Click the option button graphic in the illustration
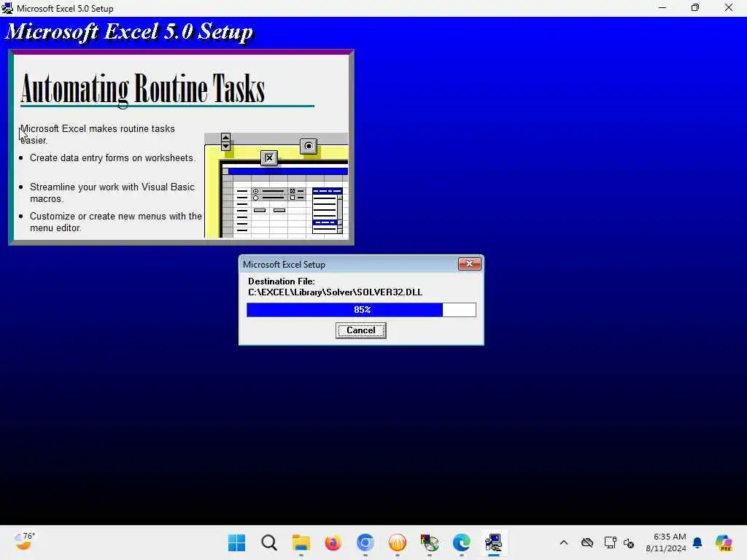The height and width of the screenshot is (560, 747). [309, 146]
